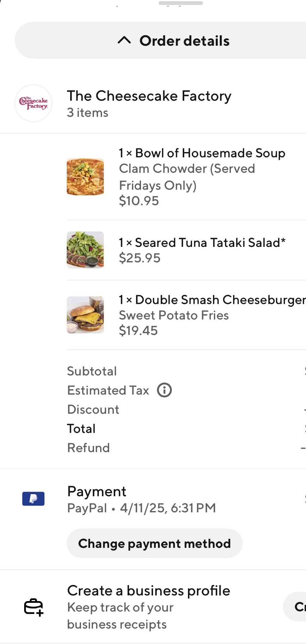Click Change payment method button

154,543
